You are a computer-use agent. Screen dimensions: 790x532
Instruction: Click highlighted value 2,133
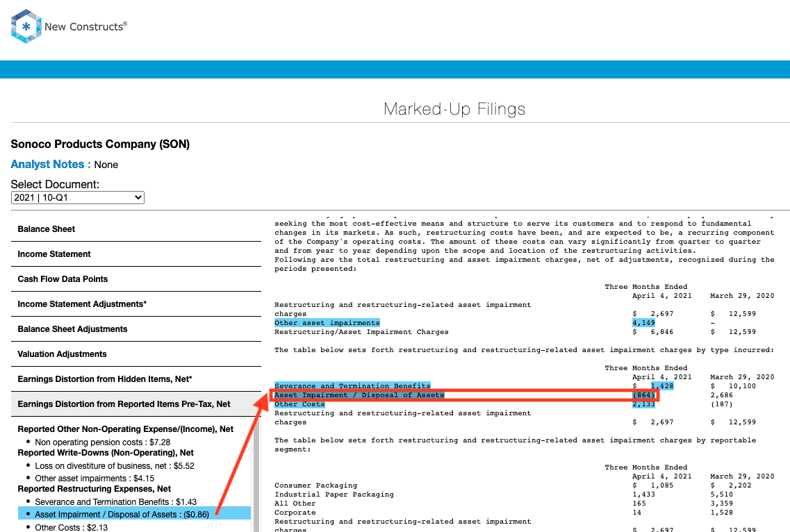click(x=644, y=404)
